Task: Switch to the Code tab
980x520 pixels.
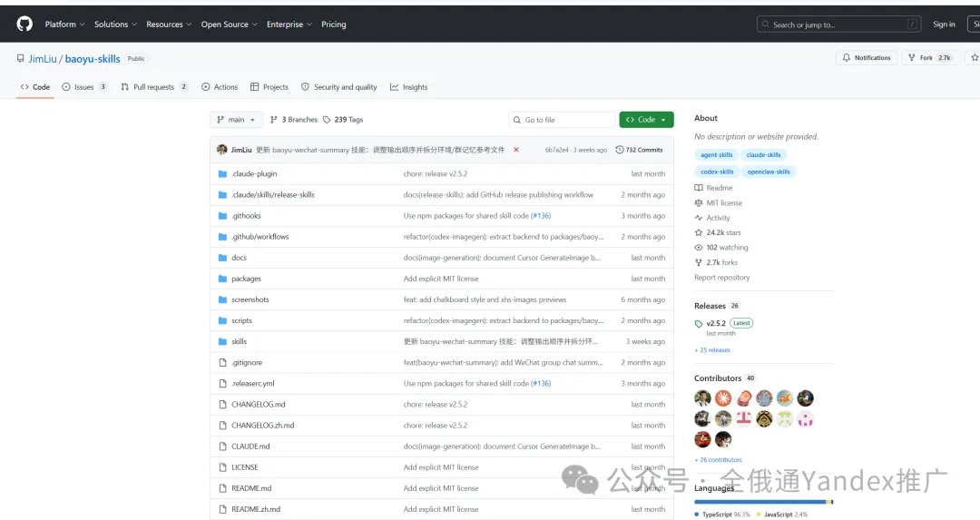Action: (x=35, y=87)
